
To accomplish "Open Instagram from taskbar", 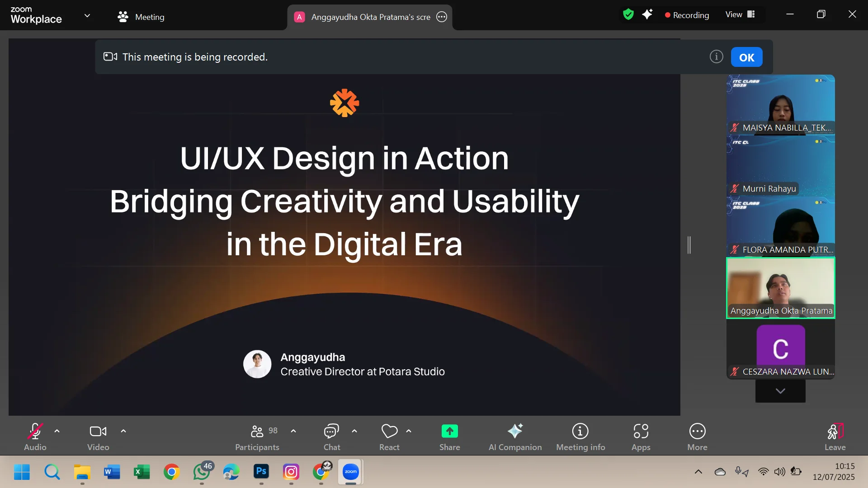I will (291, 472).
